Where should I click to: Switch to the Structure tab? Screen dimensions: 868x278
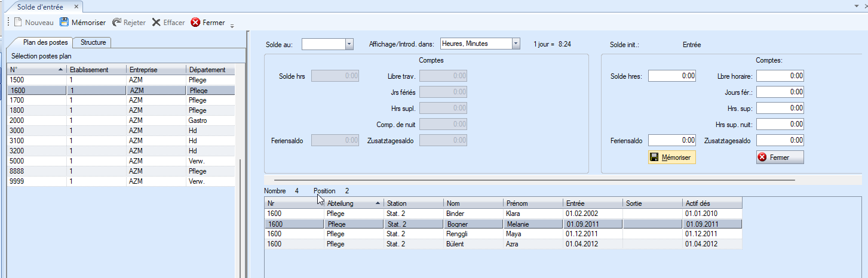[x=93, y=42]
